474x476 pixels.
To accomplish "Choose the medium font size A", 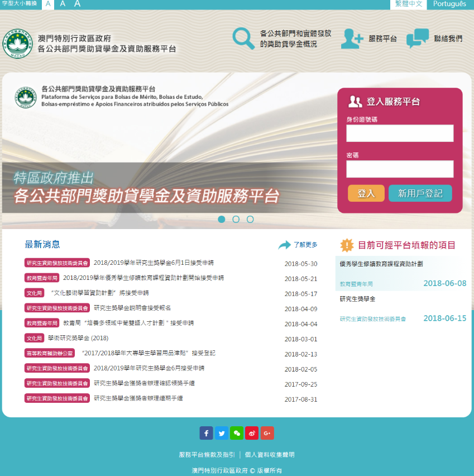I will [x=63, y=4].
